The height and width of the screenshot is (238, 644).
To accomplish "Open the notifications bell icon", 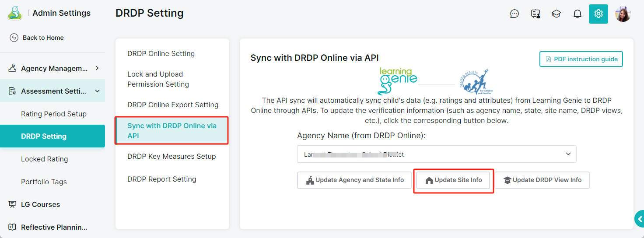I will pos(577,14).
